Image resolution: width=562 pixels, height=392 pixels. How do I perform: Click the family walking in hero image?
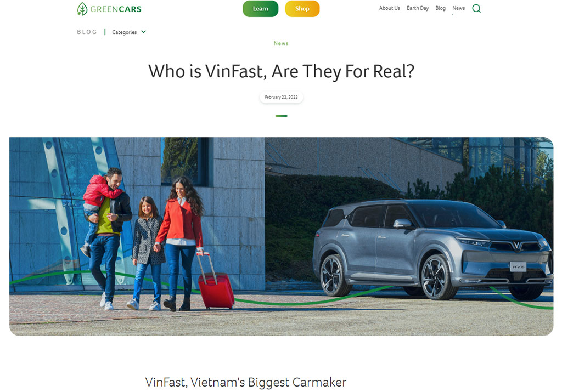click(x=143, y=239)
